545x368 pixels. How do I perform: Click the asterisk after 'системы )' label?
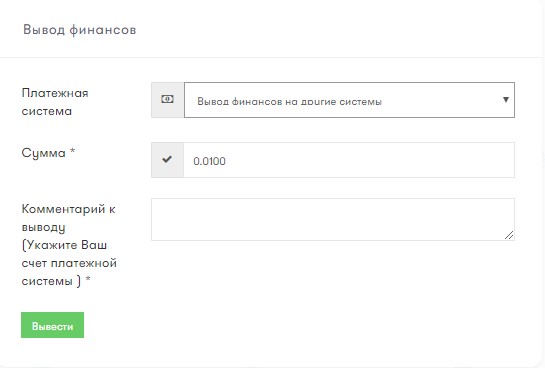[88, 279]
